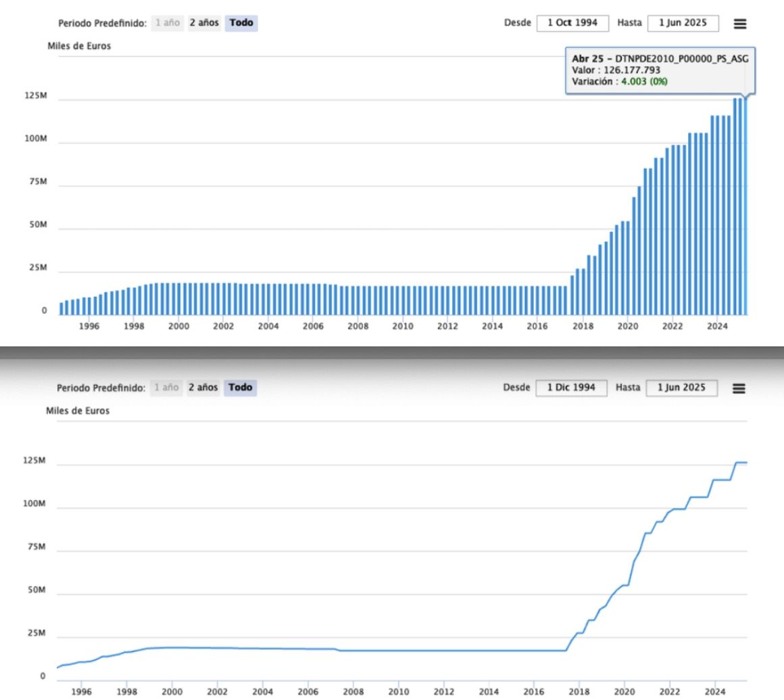The height and width of the screenshot is (700, 784).
Task: Click the 2018 x-axis label on the bar chart
Action: [x=583, y=326]
